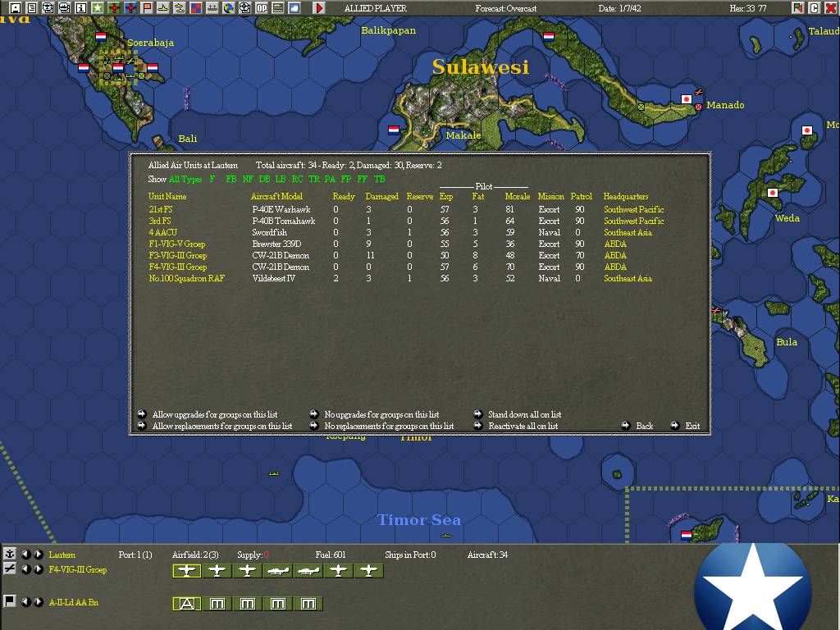Screen dimensions: 840x630
Task: Open the 4 AACU unit
Action: pos(163,232)
